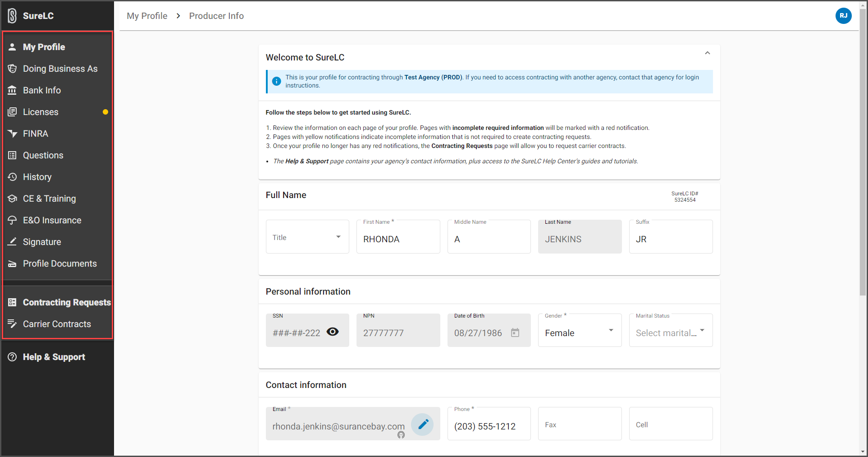This screenshot has height=457, width=868.
Task: Click the Producer Info breadcrumb
Action: tap(216, 16)
